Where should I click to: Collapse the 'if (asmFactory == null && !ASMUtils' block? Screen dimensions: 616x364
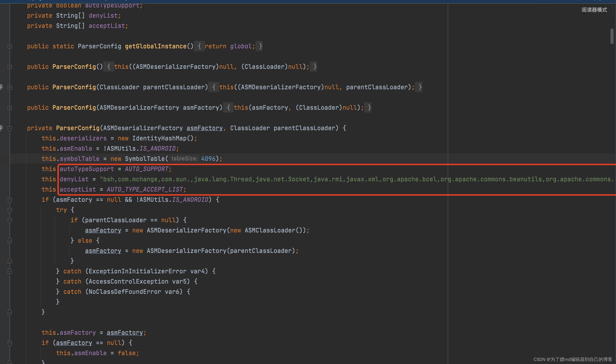[10, 200]
